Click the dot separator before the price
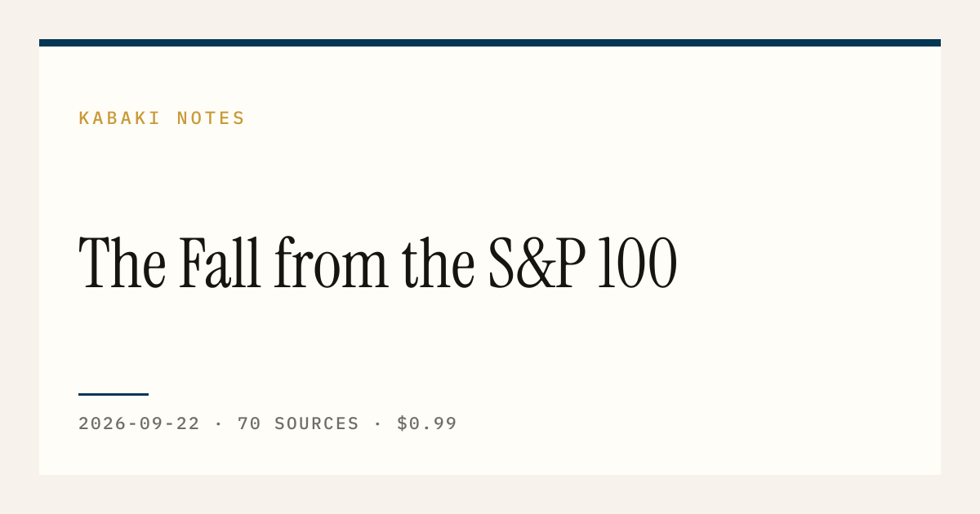This screenshot has height=514, width=980. tap(378, 424)
